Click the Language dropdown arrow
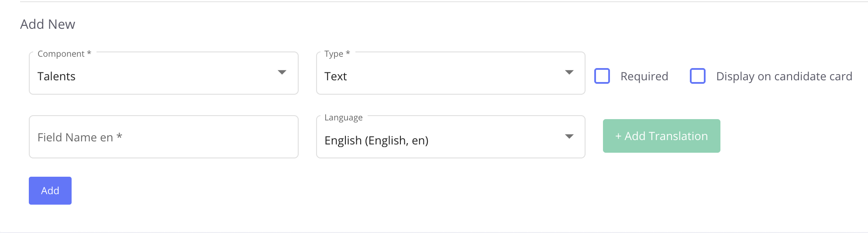 (569, 137)
